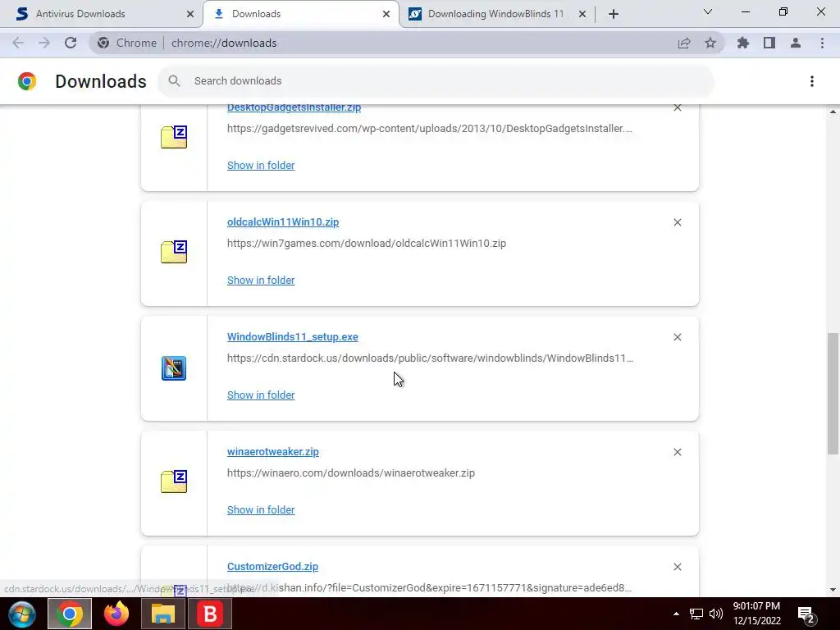
Task: Reload the downloads page
Action: [x=71, y=43]
